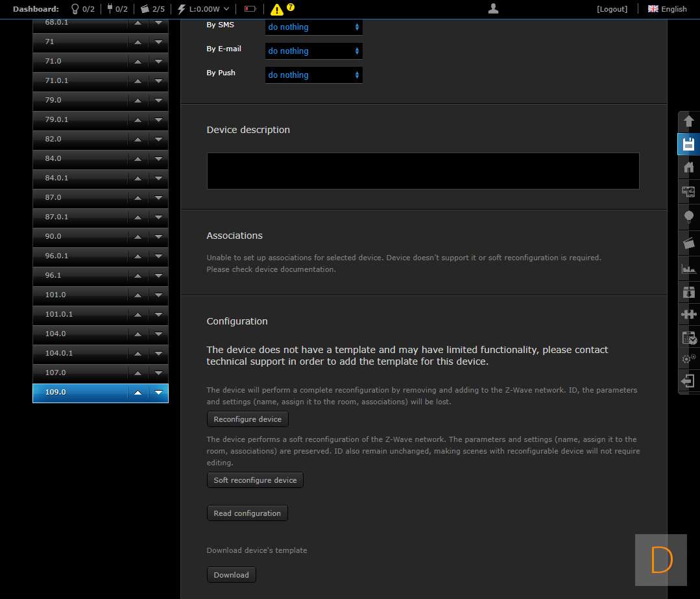Click the up arrow icon in sidebar

688,121
